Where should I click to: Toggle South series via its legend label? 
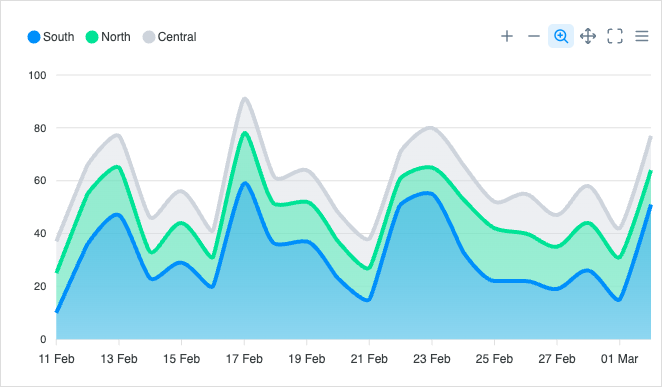pyautogui.click(x=59, y=37)
